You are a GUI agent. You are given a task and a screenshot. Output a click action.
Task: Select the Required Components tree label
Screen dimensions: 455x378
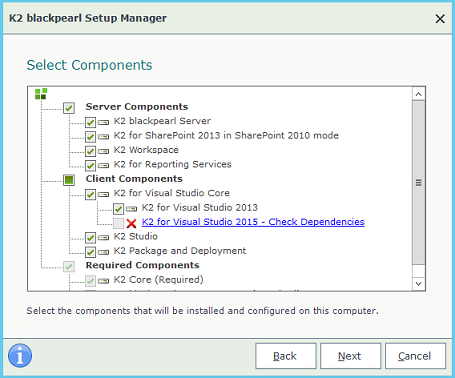click(x=142, y=265)
